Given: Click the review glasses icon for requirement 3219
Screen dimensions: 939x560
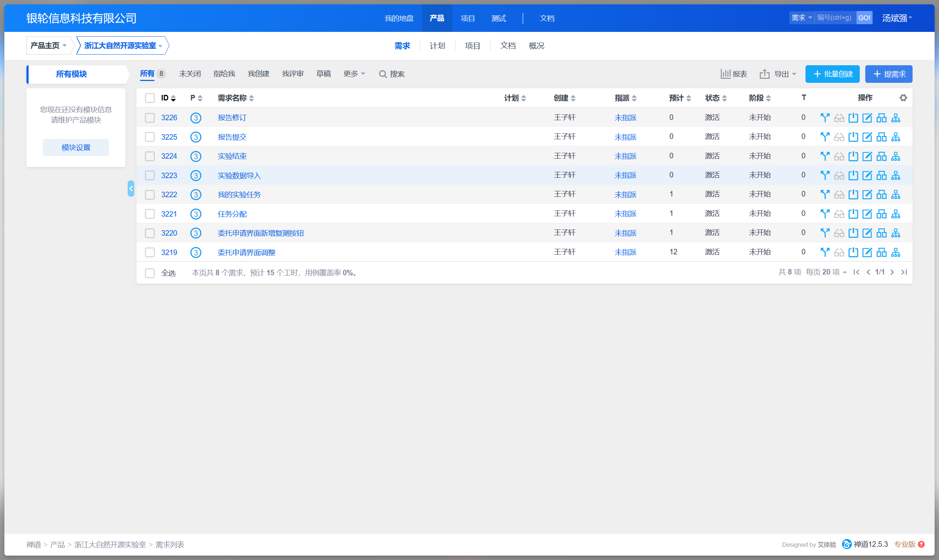Looking at the screenshot, I should tap(839, 252).
